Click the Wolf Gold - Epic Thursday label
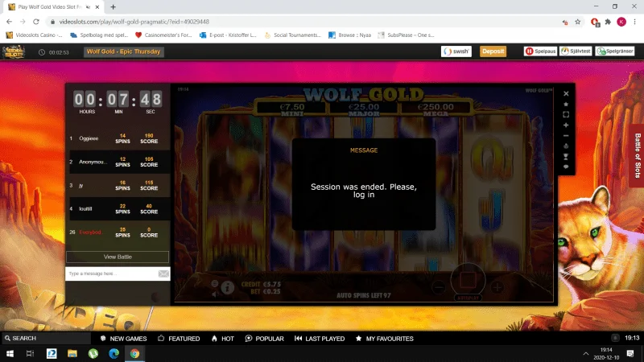This screenshot has width=644, height=362. point(124,51)
